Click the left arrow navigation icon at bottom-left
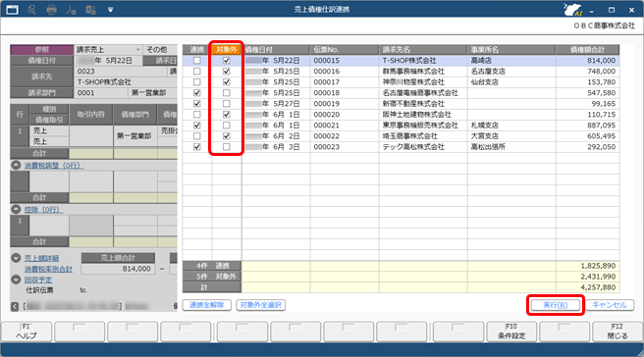 coord(15,306)
